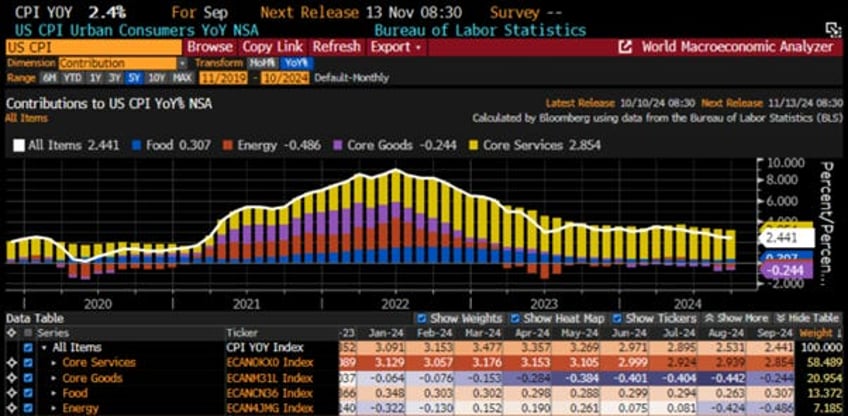Toggle the Core Services row checkbox

[28, 362]
